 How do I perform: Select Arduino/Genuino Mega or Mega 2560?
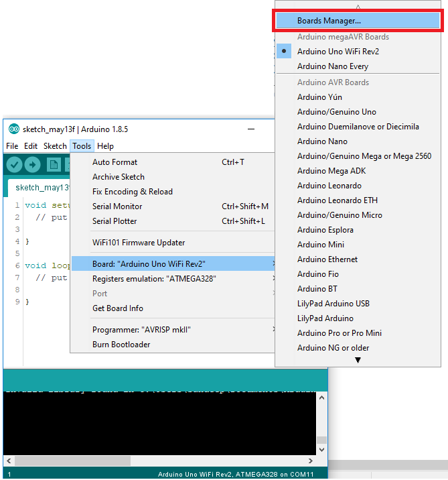click(358, 156)
